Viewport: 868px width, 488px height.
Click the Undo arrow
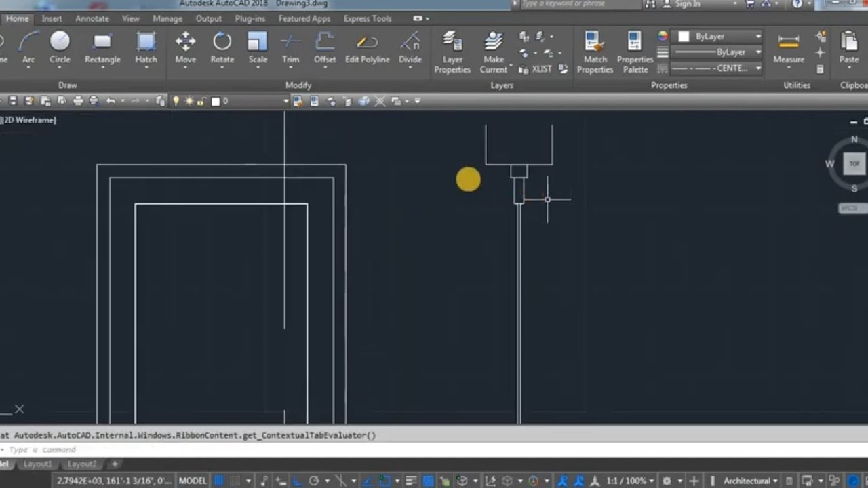click(x=111, y=101)
